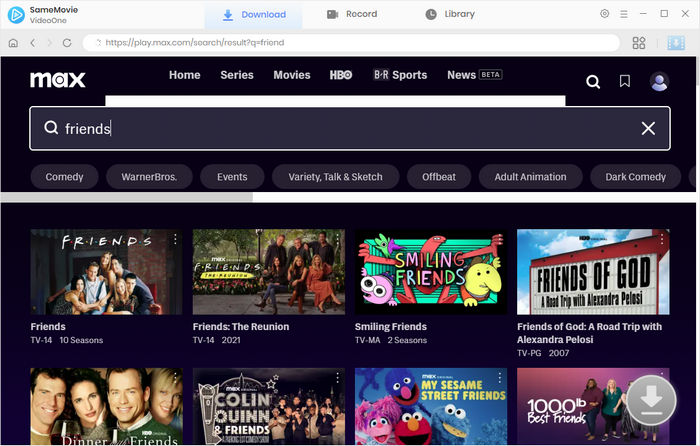The height and width of the screenshot is (446, 700).
Task: Open My Sesame Street Friends thumbnail
Action: (431, 406)
